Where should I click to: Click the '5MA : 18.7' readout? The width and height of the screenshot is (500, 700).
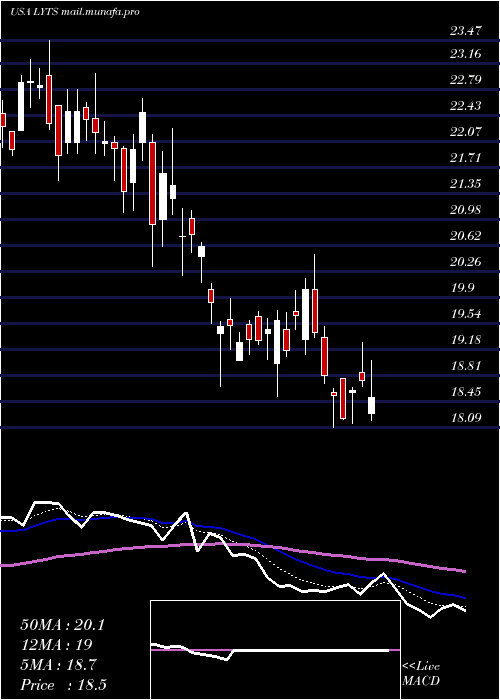click(x=58, y=665)
